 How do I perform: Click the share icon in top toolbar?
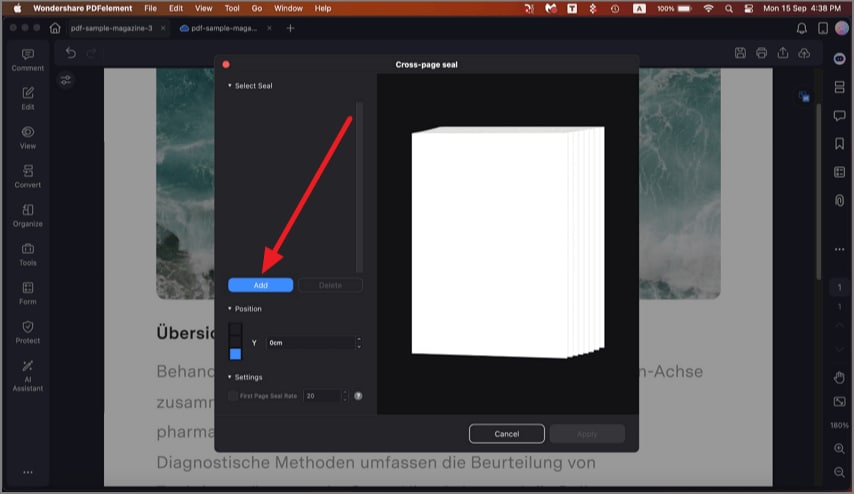[783, 53]
